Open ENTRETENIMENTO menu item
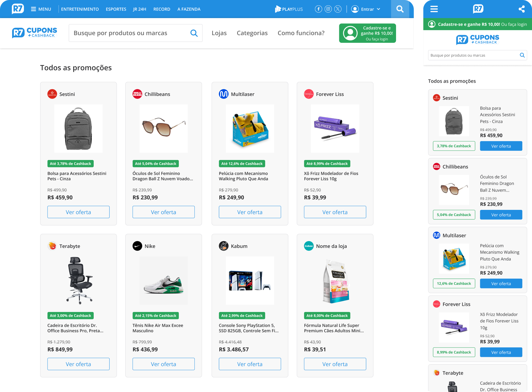 tap(80, 9)
